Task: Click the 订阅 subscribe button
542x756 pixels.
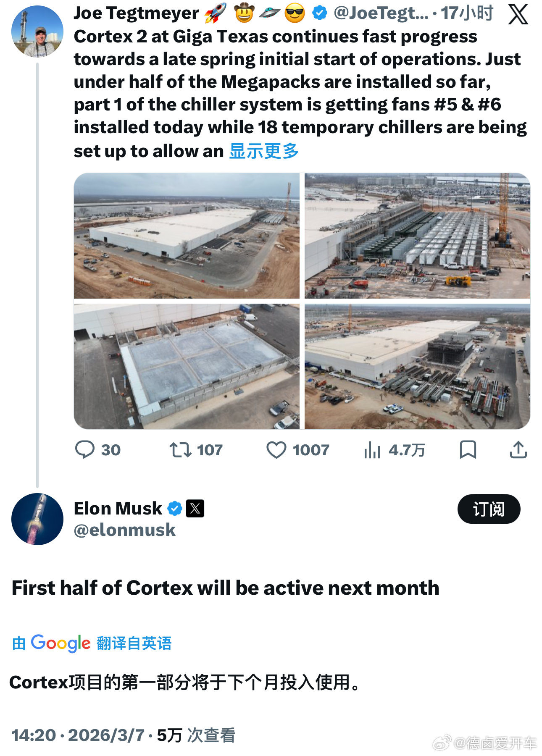Action: pyautogui.click(x=489, y=509)
